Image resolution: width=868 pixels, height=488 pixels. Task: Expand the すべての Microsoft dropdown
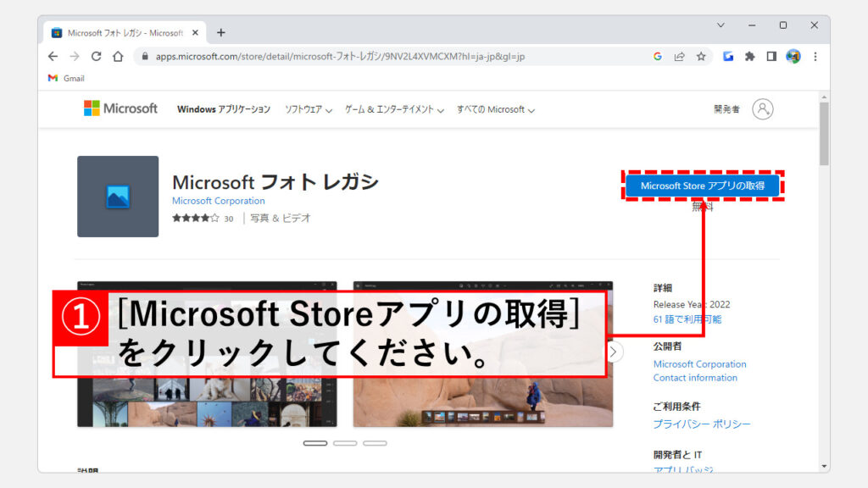click(496, 109)
